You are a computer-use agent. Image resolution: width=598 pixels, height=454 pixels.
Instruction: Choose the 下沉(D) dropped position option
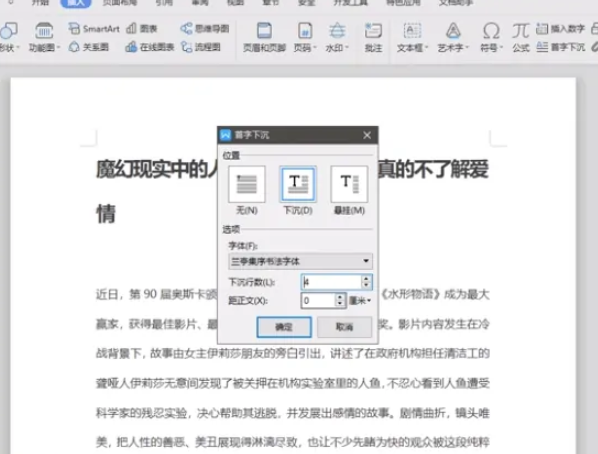tap(298, 190)
